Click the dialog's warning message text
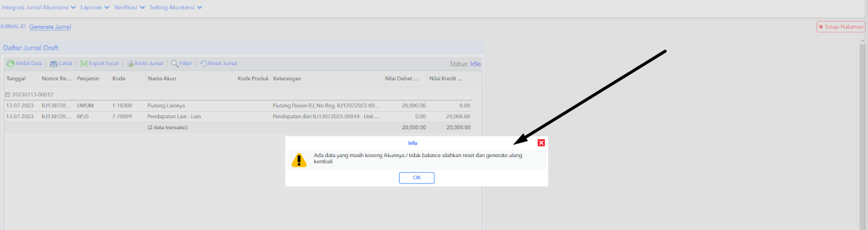The image size is (868, 230). point(418,158)
